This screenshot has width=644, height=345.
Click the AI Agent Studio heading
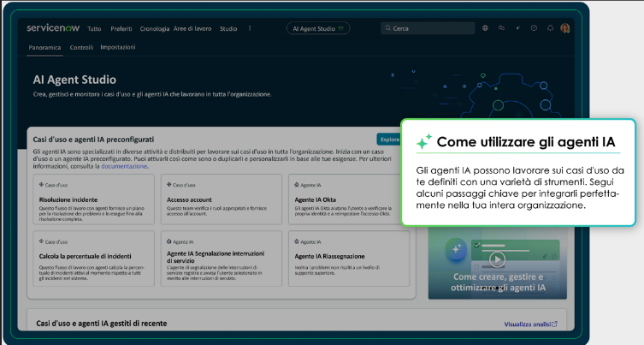pyautogui.click(x=74, y=80)
